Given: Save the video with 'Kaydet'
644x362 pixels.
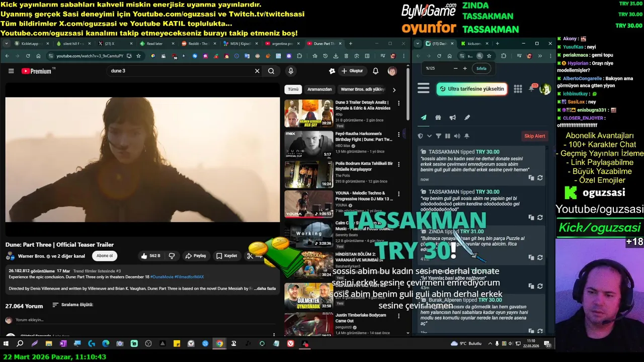Looking at the screenshot, I should tap(227, 256).
